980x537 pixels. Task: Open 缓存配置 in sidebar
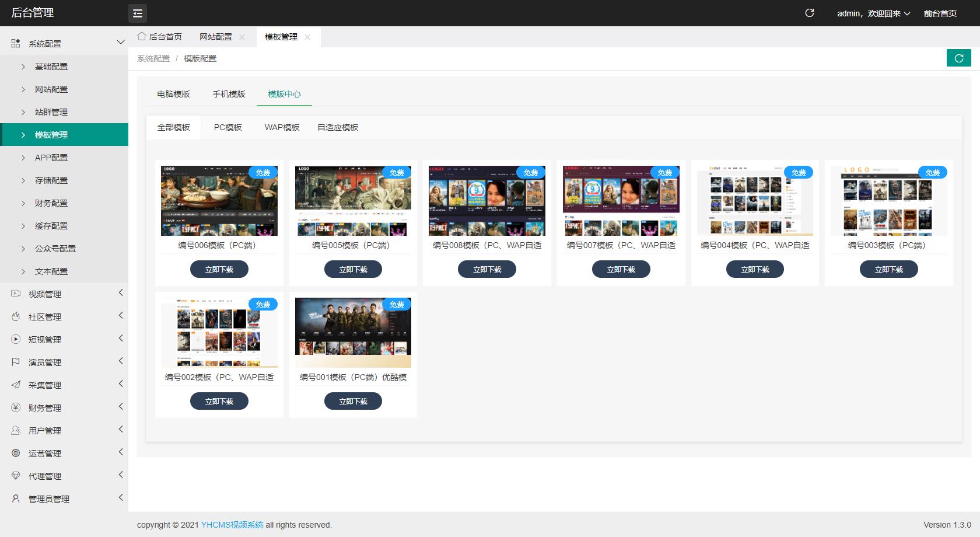pyautogui.click(x=64, y=226)
